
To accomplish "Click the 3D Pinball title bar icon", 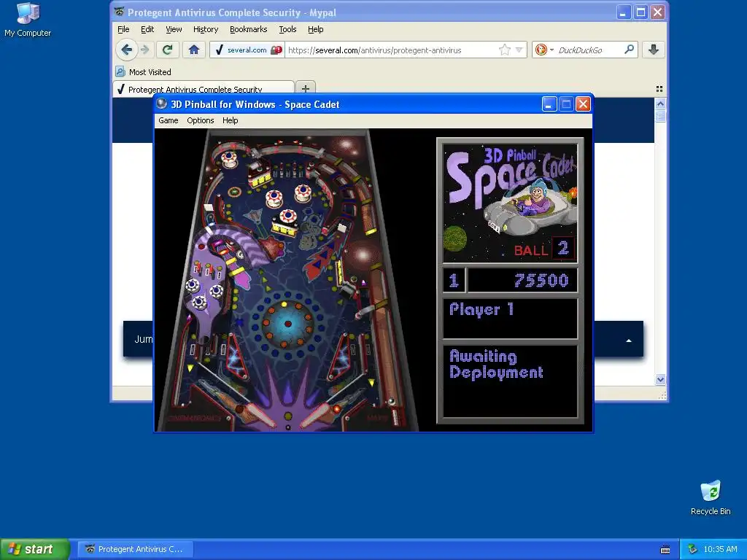I will pos(161,104).
